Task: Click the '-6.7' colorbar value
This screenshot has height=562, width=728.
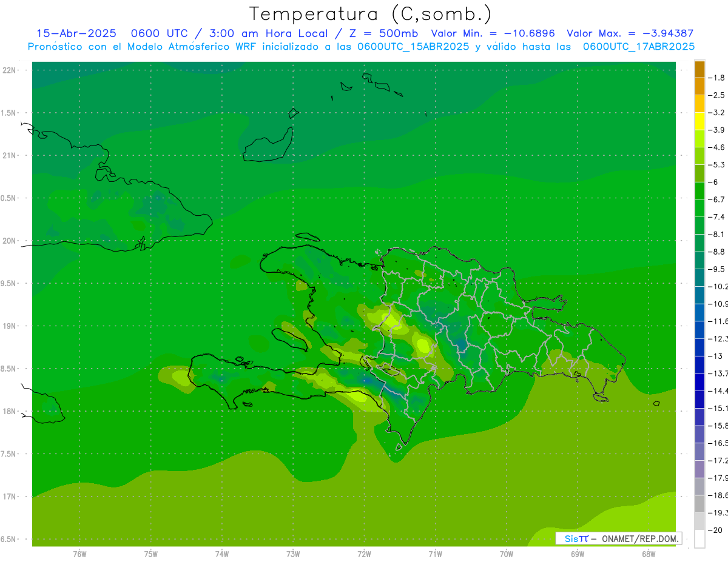Action: click(716, 199)
